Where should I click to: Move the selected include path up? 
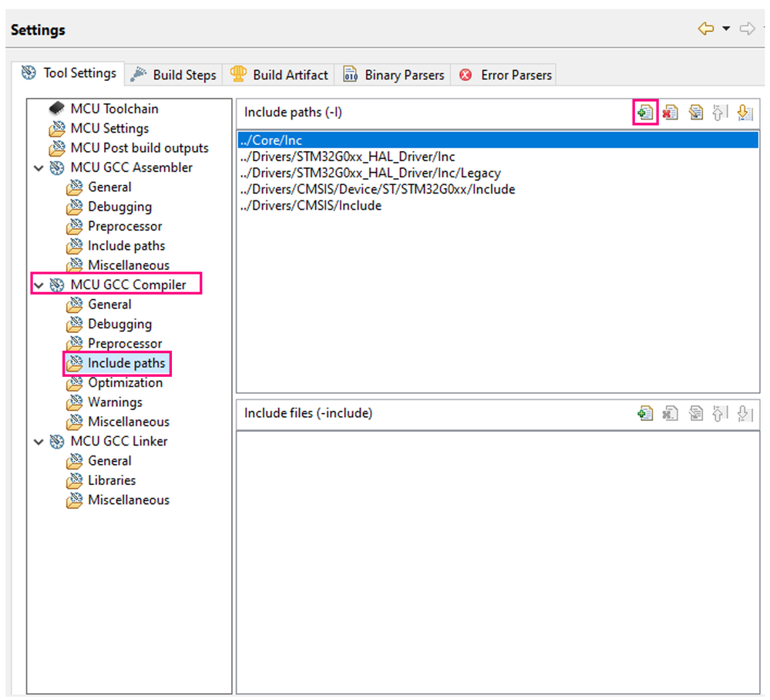(x=720, y=113)
